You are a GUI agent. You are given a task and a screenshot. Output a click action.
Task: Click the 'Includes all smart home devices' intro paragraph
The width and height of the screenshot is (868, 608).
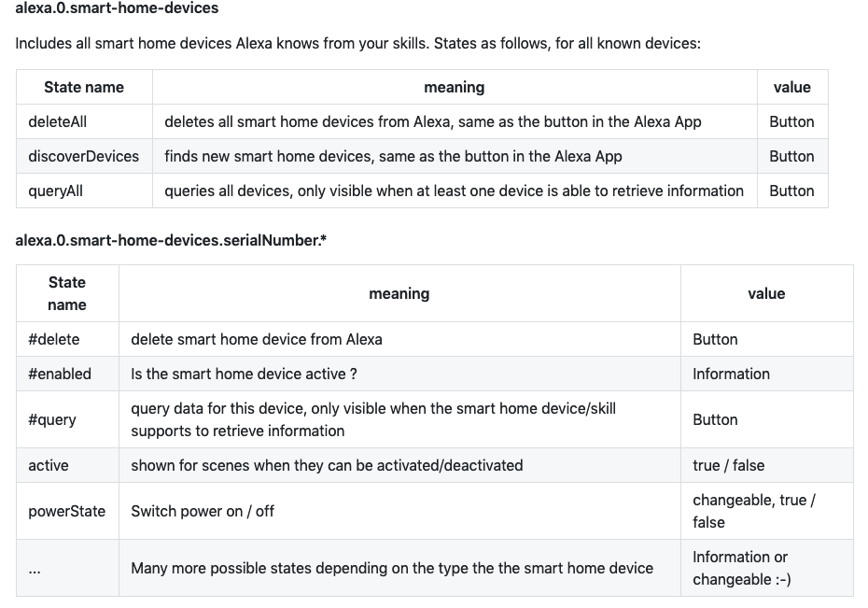[x=357, y=44]
